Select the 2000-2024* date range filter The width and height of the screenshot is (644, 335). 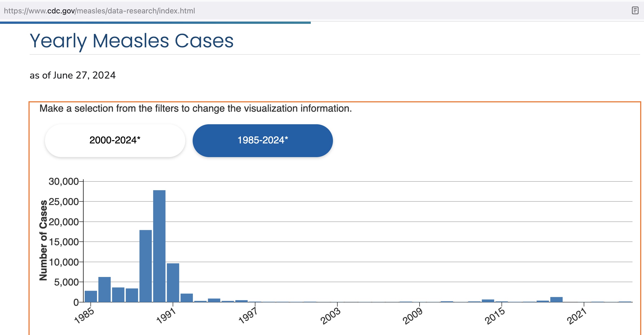click(x=115, y=140)
